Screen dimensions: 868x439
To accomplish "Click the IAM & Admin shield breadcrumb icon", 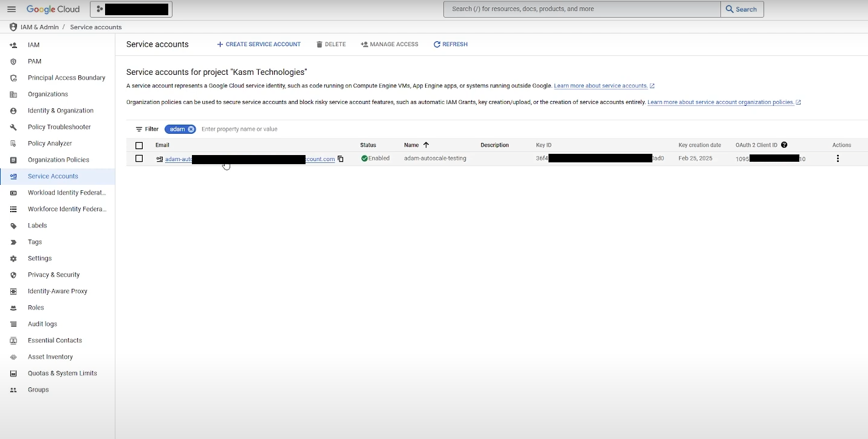I will tap(13, 27).
